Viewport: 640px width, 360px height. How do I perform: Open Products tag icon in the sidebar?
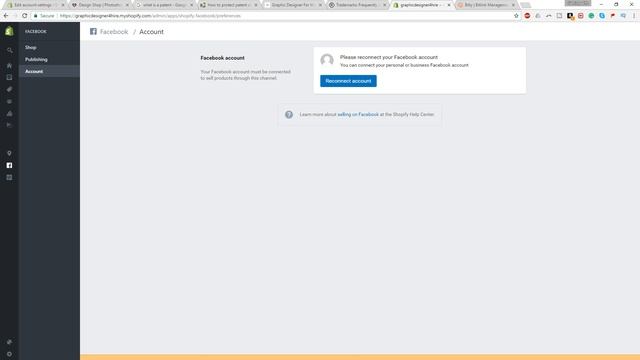9,89
